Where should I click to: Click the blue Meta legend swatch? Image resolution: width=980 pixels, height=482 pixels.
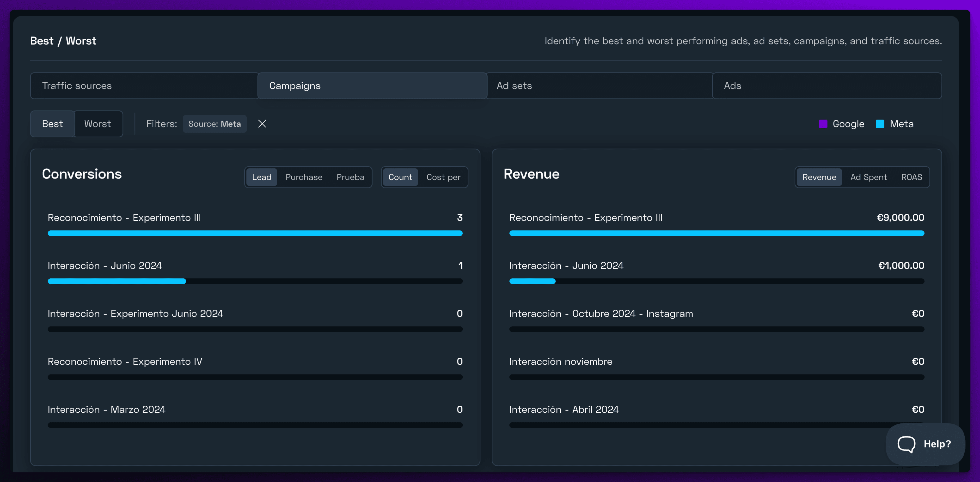point(880,124)
